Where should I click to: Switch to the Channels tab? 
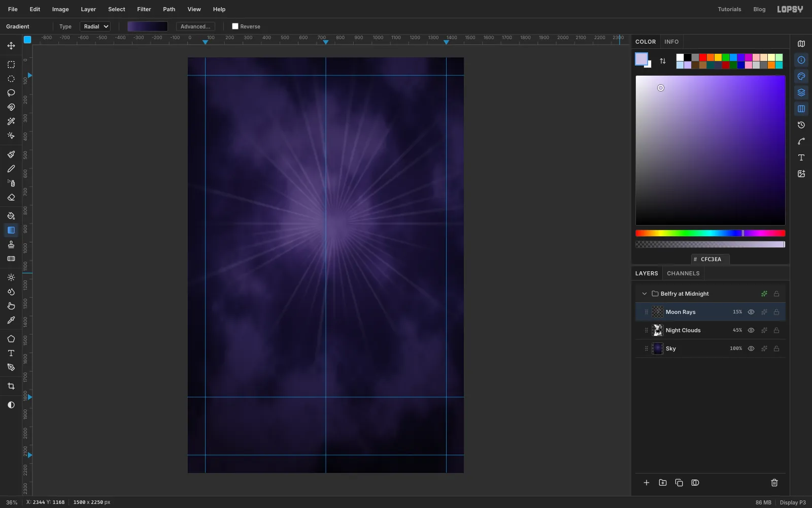click(683, 273)
